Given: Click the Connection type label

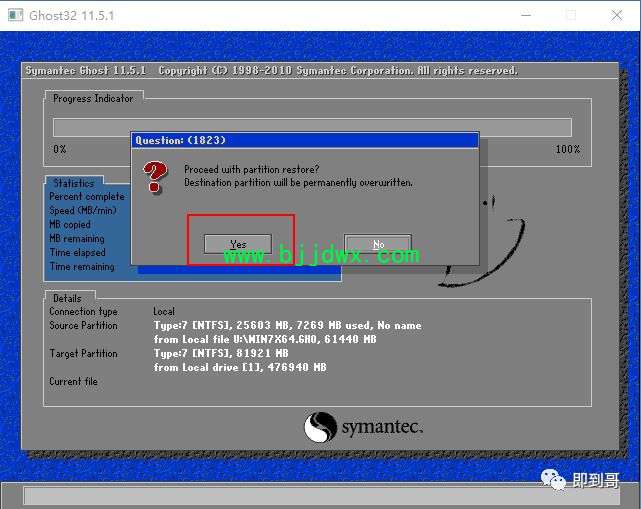Looking at the screenshot, I should [x=83, y=312].
